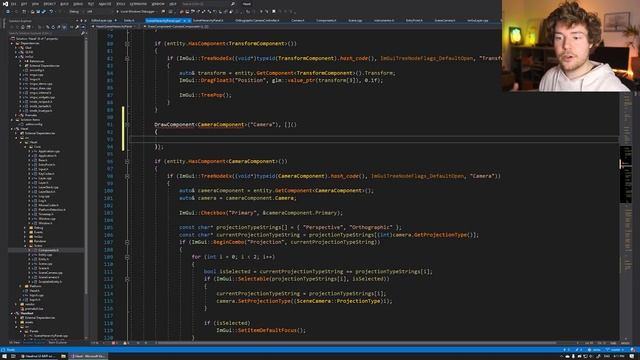Open the Build menu
The image size is (640, 360).
(64, 4)
